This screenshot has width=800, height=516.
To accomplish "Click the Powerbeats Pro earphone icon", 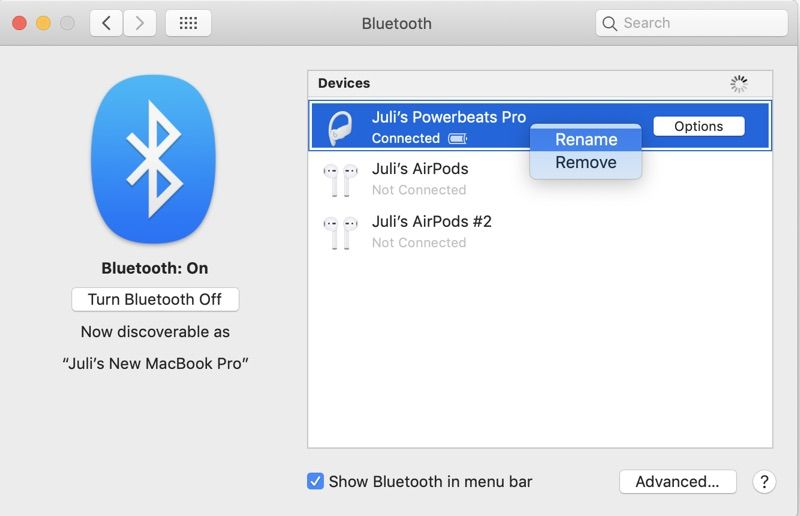I will (340, 127).
